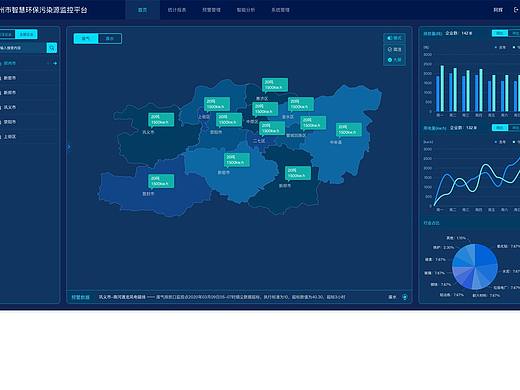Select active period toggle in emissions chart

pos(500,33)
